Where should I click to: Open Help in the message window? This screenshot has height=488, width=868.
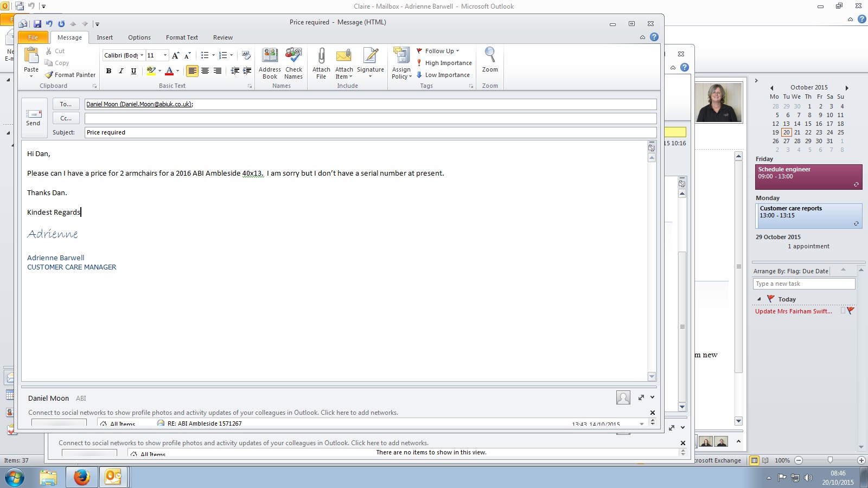(x=654, y=37)
